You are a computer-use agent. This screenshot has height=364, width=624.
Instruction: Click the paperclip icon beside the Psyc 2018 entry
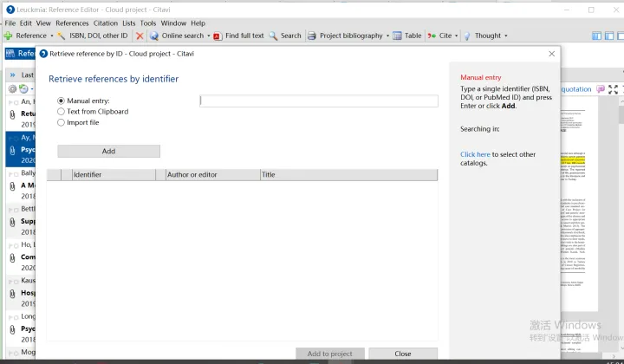pos(12,329)
